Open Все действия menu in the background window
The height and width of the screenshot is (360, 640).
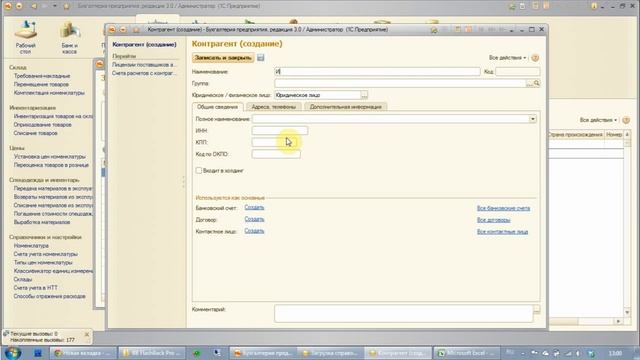(598, 120)
